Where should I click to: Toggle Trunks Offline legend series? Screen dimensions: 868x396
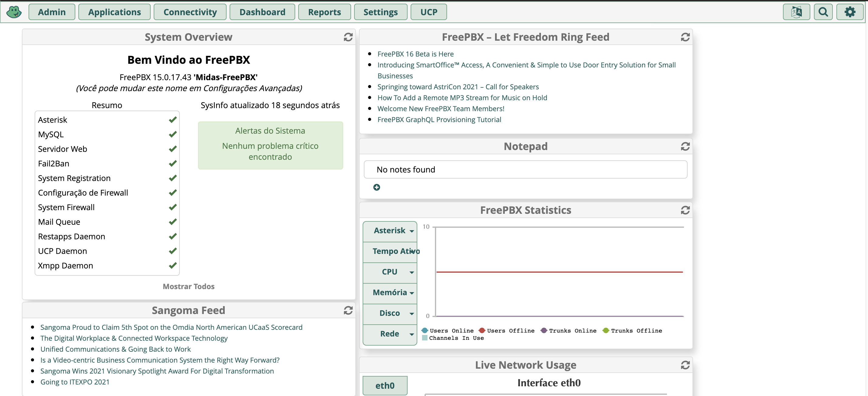(632, 331)
